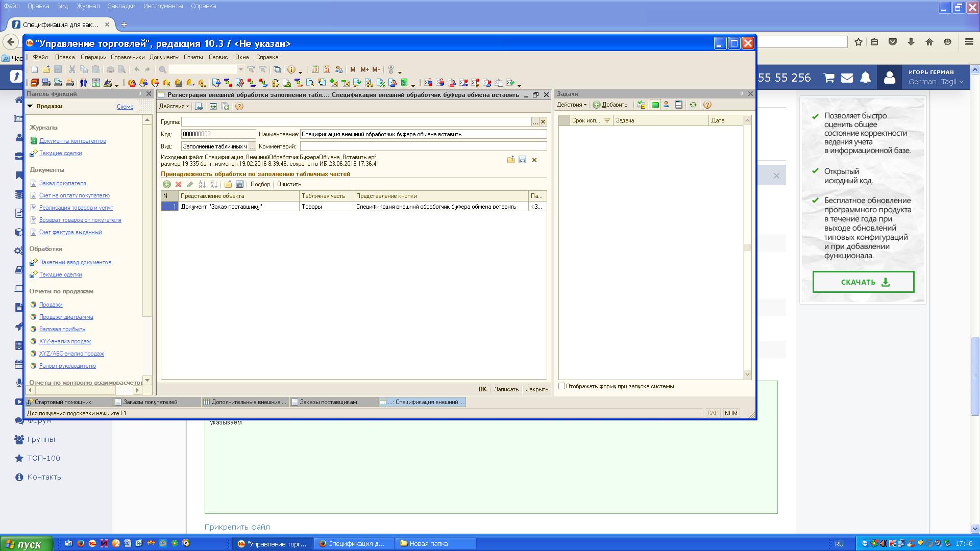The height and width of the screenshot is (551, 980).
Task: Click the green СКАЧАТЬ button on the website
Action: click(x=863, y=282)
